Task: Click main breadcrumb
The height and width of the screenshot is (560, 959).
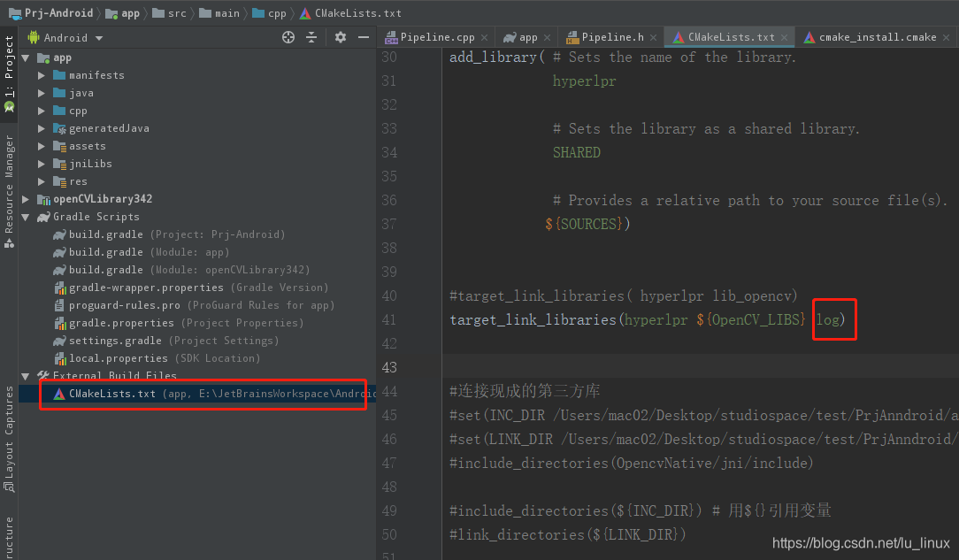Action: pos(219,13)
